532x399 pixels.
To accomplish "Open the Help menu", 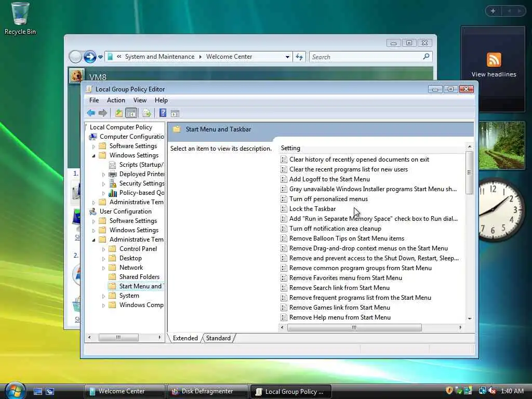I will tap(161, 100).
